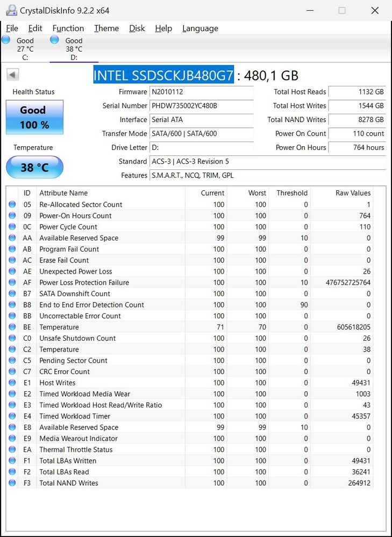Open the Theme menu

[106, 28]
